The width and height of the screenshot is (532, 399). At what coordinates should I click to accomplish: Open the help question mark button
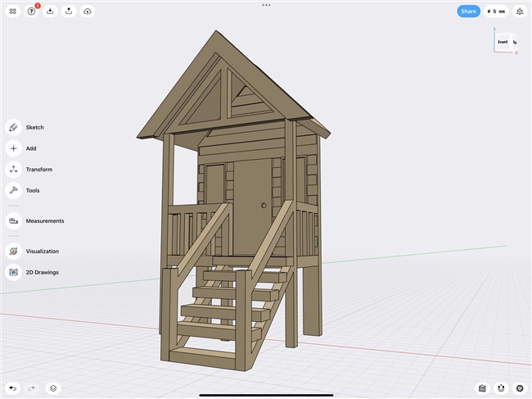(32, 11)
